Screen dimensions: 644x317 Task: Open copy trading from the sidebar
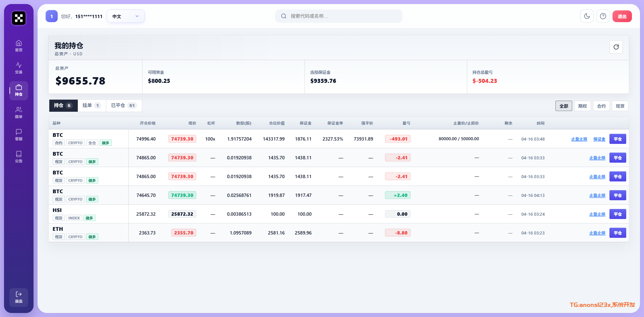pos(19,113)
